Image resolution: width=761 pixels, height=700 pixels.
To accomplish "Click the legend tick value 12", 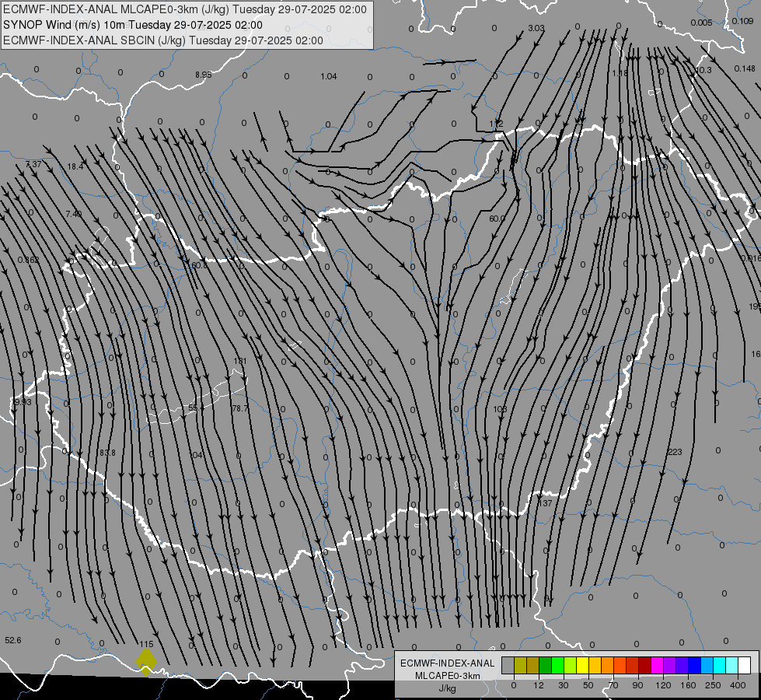I will [x=538, y=685].
